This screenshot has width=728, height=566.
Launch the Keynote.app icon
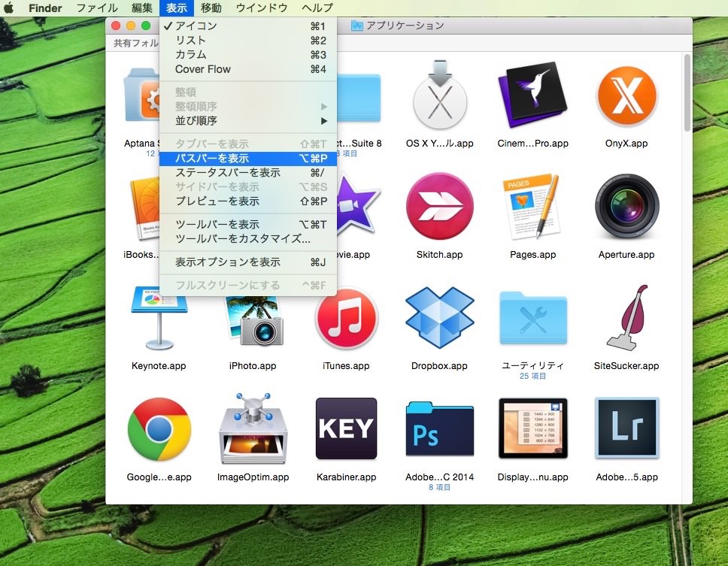point(159,318)
